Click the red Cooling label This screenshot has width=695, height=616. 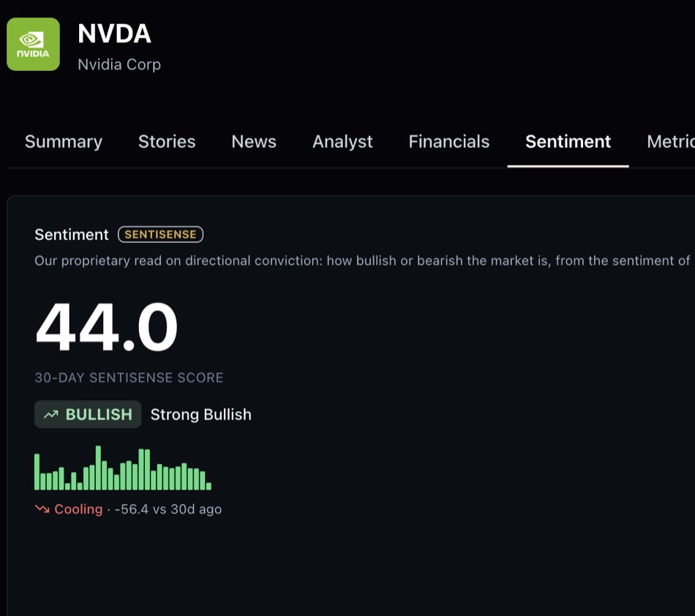78,508
